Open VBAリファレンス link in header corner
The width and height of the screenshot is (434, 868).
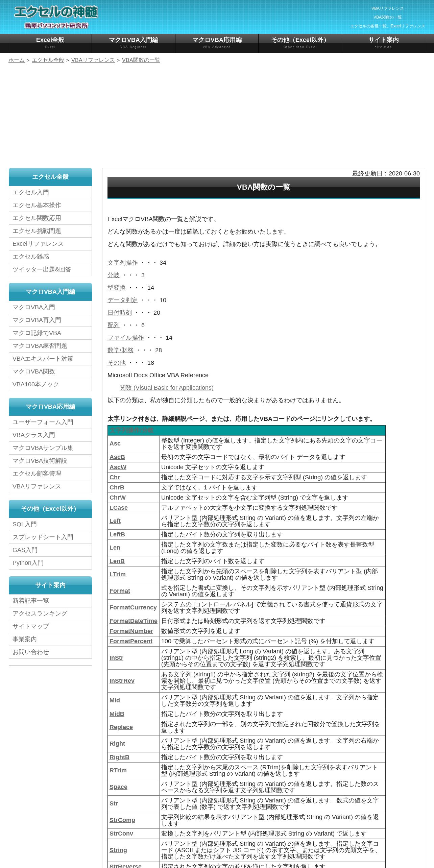[x=387, y=8]
